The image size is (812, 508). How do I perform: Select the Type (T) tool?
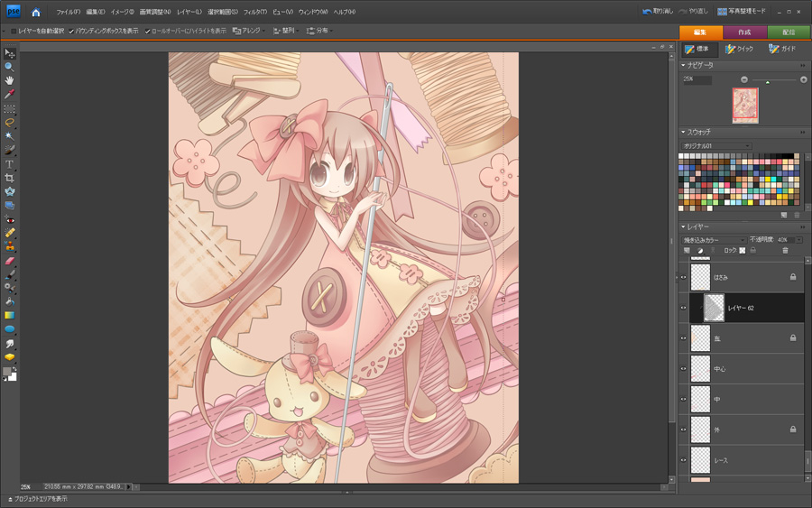pyautogui.click(x=9, y=164)
